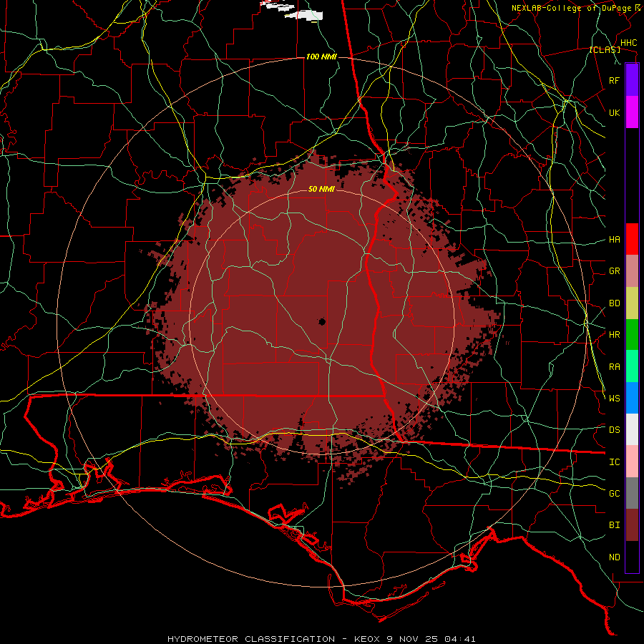This screenshot has height=644, width=644.
Task: Click the white DS legend color block
Action: pyautogui.click(x=632, y=429)
